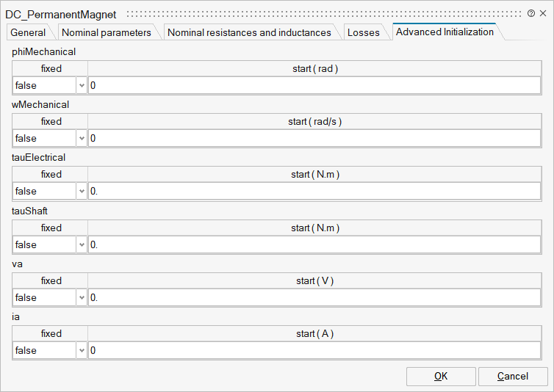Click phiMechanical start rad input field
This screenshot has height=392, width=554.
(x=314, y=86)
